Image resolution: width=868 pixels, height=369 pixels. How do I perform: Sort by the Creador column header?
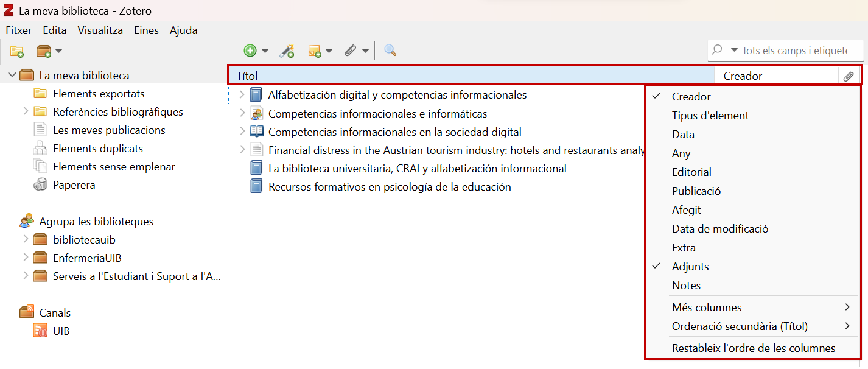coord(777,76)
